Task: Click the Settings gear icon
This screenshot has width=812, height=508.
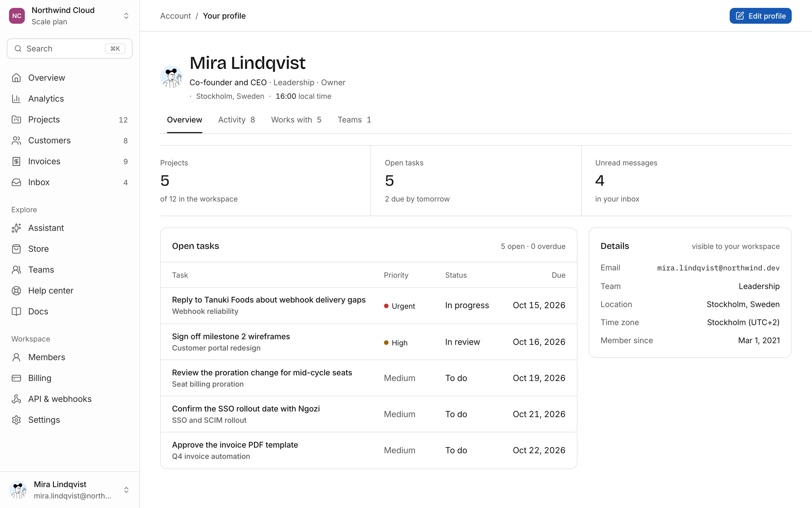Action: point(16,420)
